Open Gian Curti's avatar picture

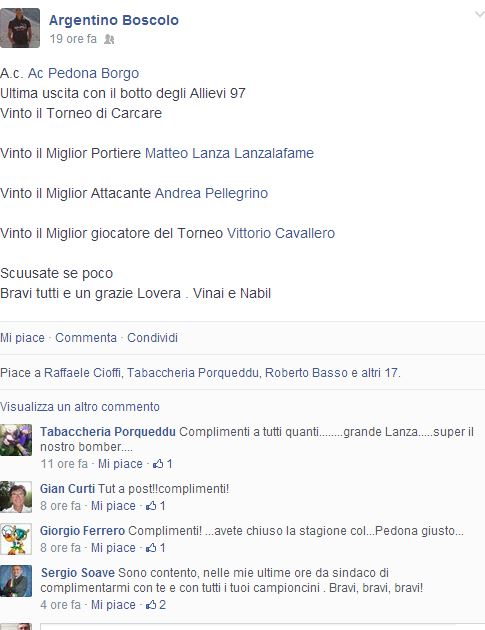point(16,497)
